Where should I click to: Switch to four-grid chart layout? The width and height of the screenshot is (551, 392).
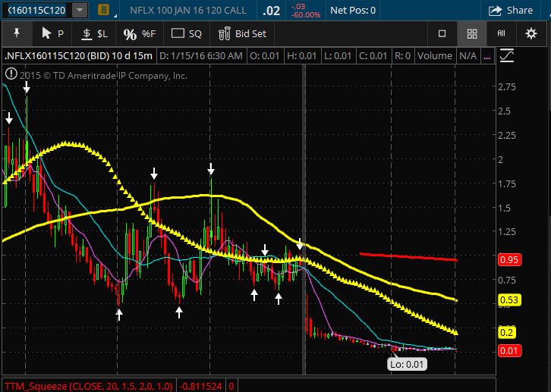[471, 33]
